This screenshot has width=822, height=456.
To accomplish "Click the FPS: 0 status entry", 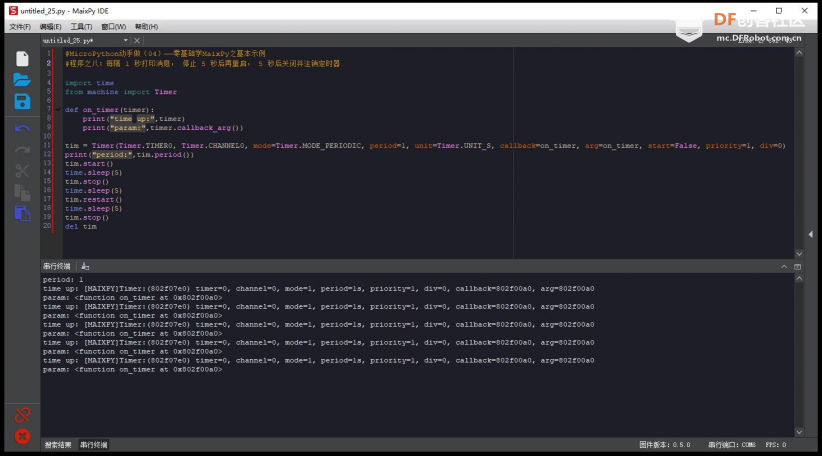I will click(776, 445).
